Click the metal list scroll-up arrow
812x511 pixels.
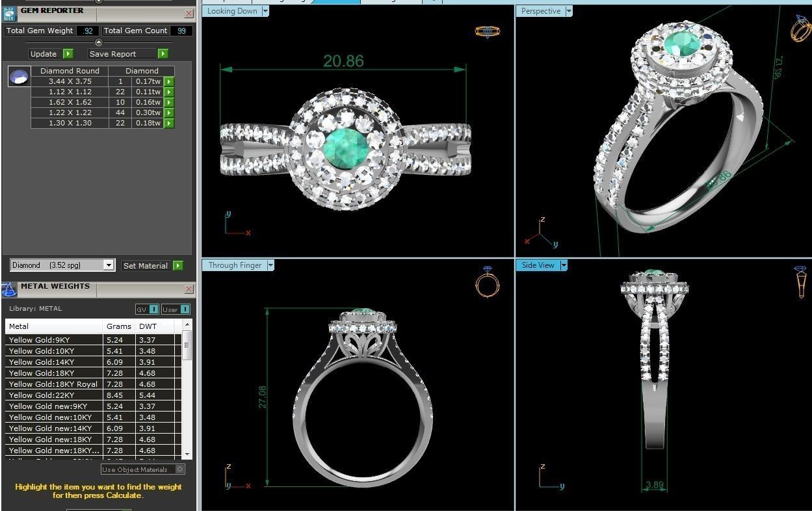pyautogui.click(x=187, y=324)
